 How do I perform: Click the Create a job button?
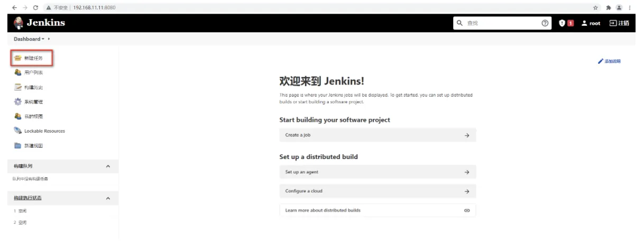(378, 135)
